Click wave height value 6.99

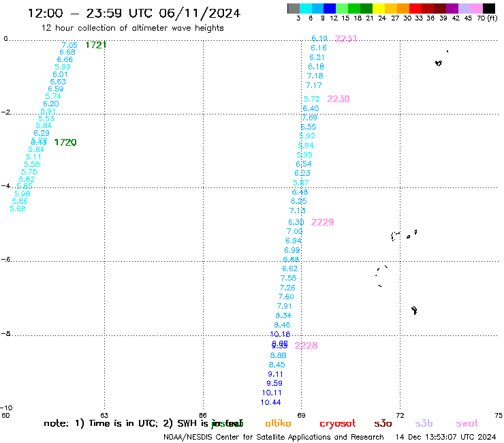(x=292, y=250)
